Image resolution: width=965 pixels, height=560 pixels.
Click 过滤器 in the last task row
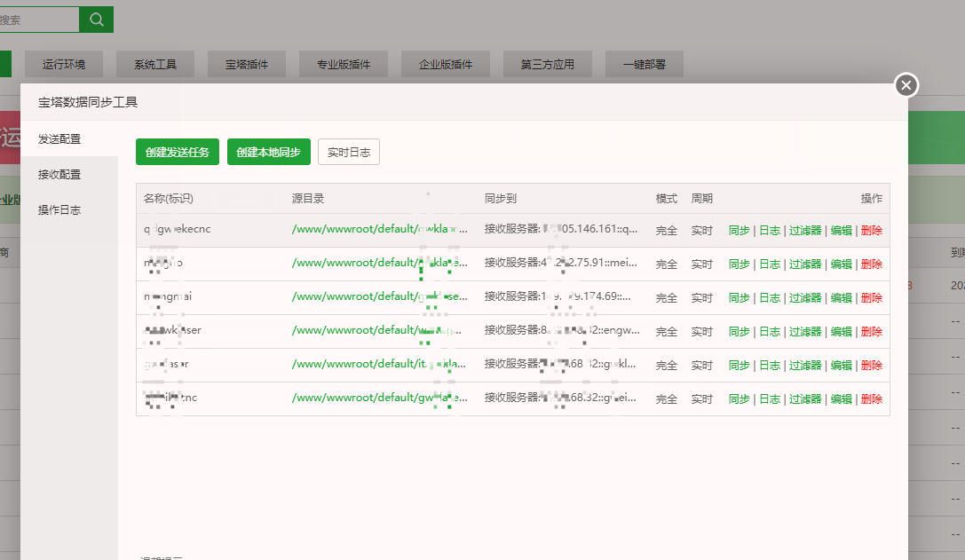click(805, 399)
